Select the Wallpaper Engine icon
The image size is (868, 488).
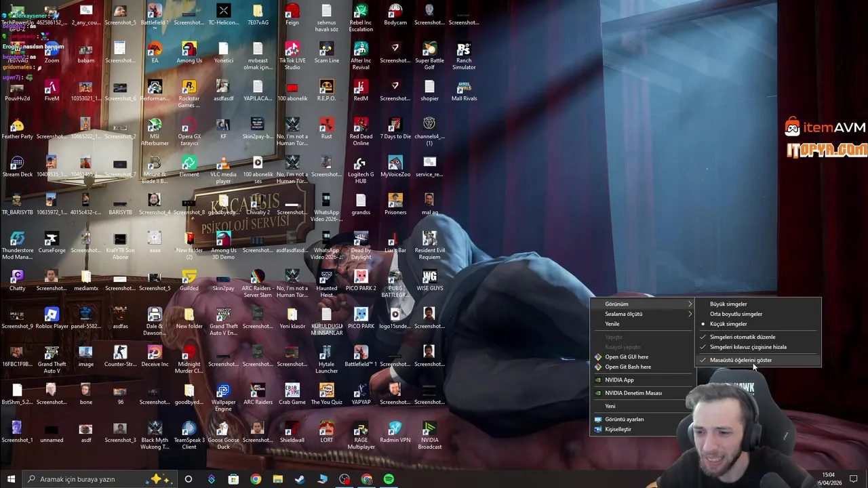tap(224, 396)
